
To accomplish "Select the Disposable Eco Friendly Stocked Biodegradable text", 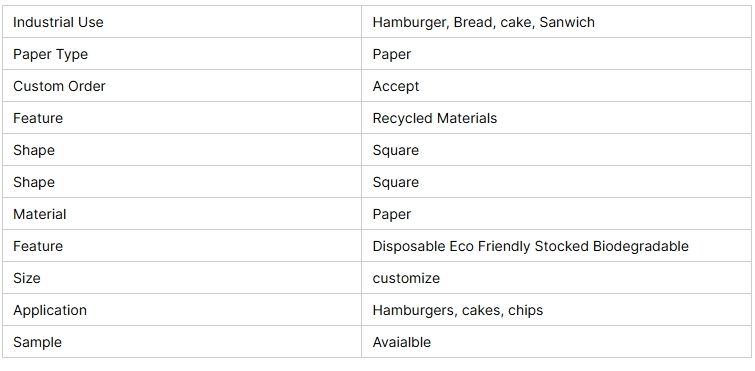I will point(530,246).
